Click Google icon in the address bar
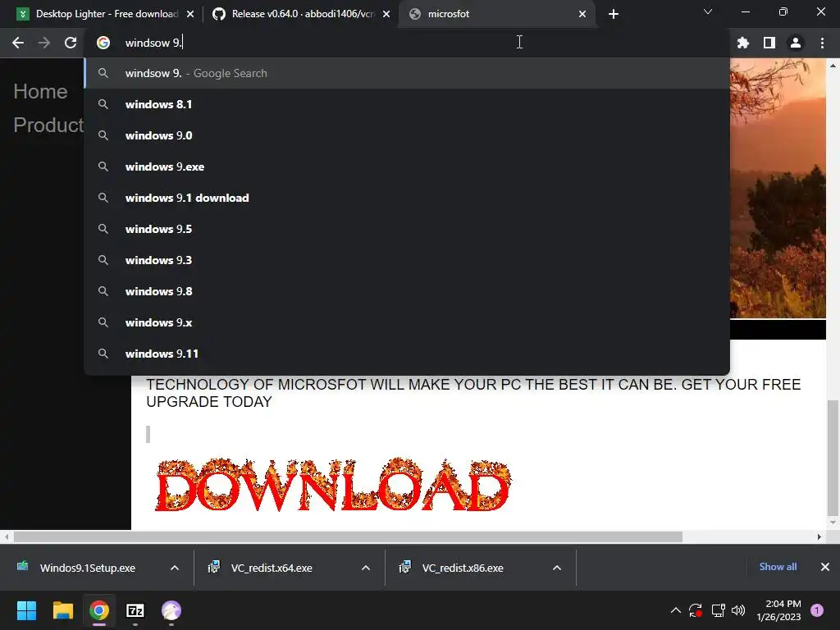This screenshot has height=630, width=840. [x=103, y=43]
